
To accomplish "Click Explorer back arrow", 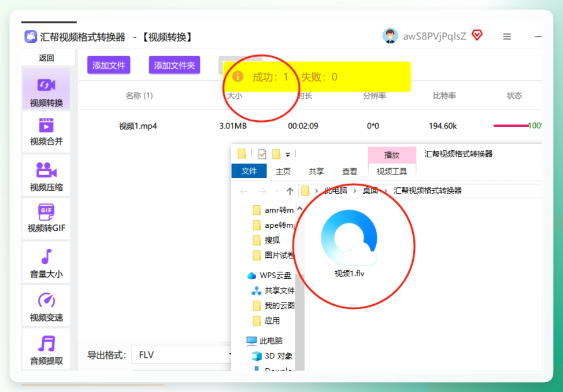I will pos(243,191).
